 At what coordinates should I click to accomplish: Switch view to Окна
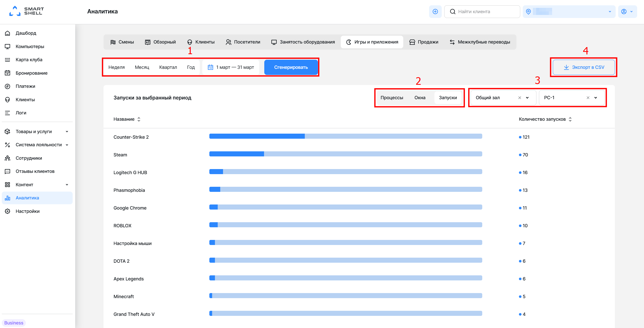[x=420, y=98]
